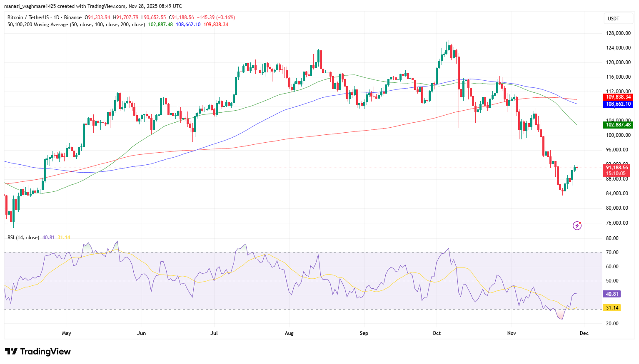Click the blue 108,662.10 legend value
Viewport: 639px width, 364px height.
pos(188,25)
